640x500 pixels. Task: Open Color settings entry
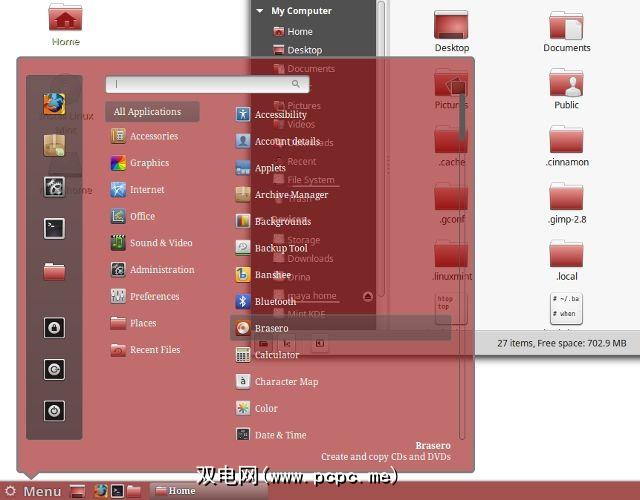pyautogui.click(x=257, y=408)
